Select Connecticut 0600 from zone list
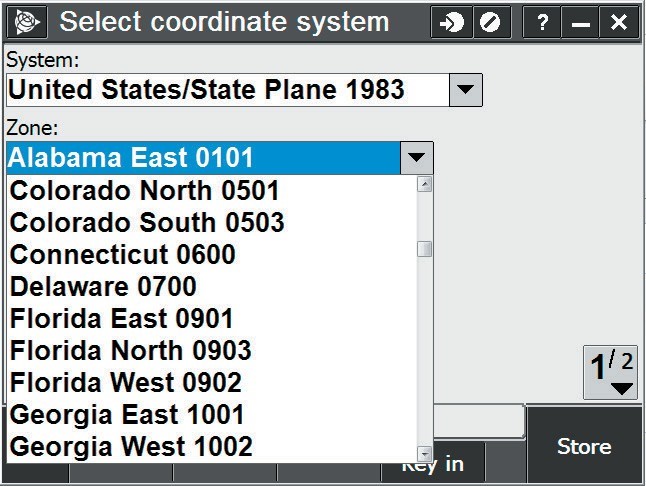The height and width of the screenshot is (486, 646). (123, 254)
